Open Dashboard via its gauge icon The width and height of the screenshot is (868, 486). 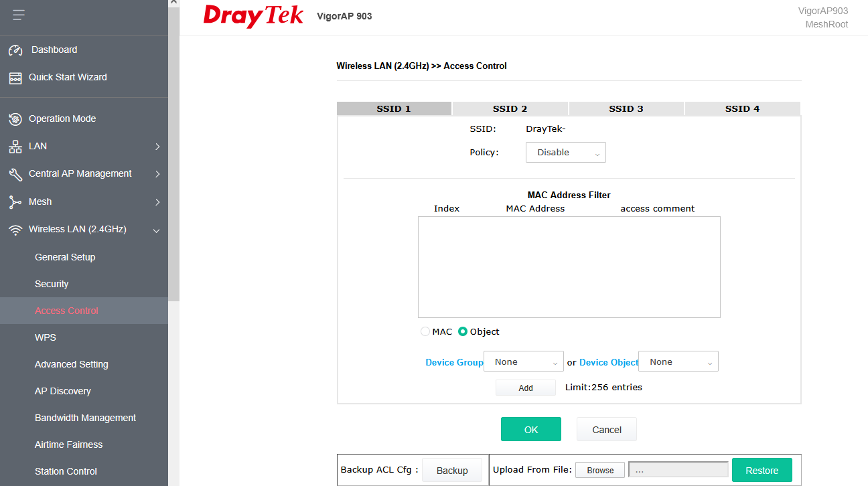[15, 50]
